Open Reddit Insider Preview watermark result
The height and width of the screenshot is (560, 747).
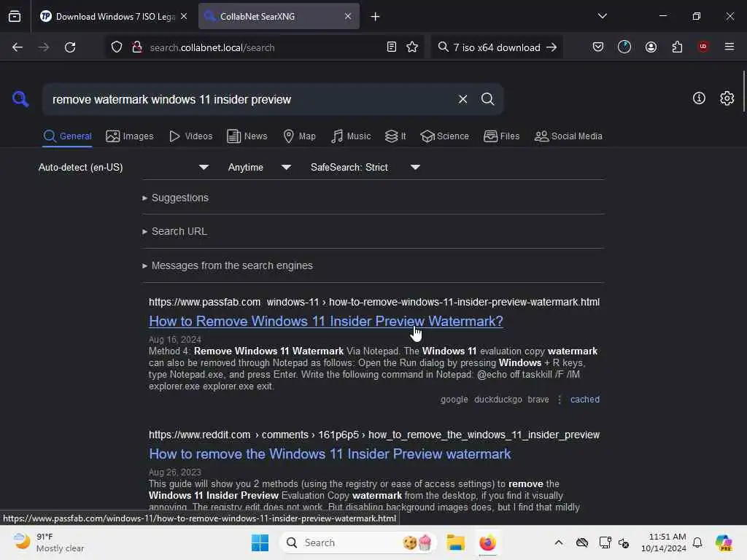[x=330, y=454]
